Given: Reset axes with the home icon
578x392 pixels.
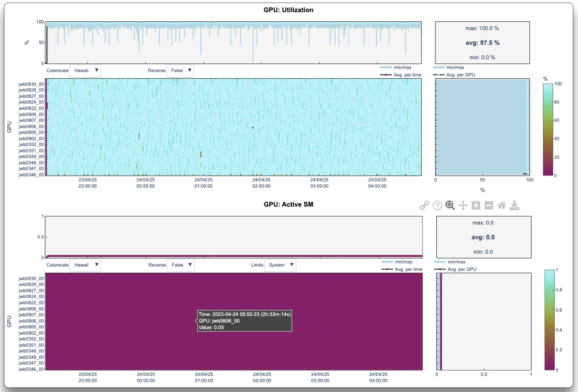Looking at the screenshot, I should pyautogui.click(x=502, y=206).
